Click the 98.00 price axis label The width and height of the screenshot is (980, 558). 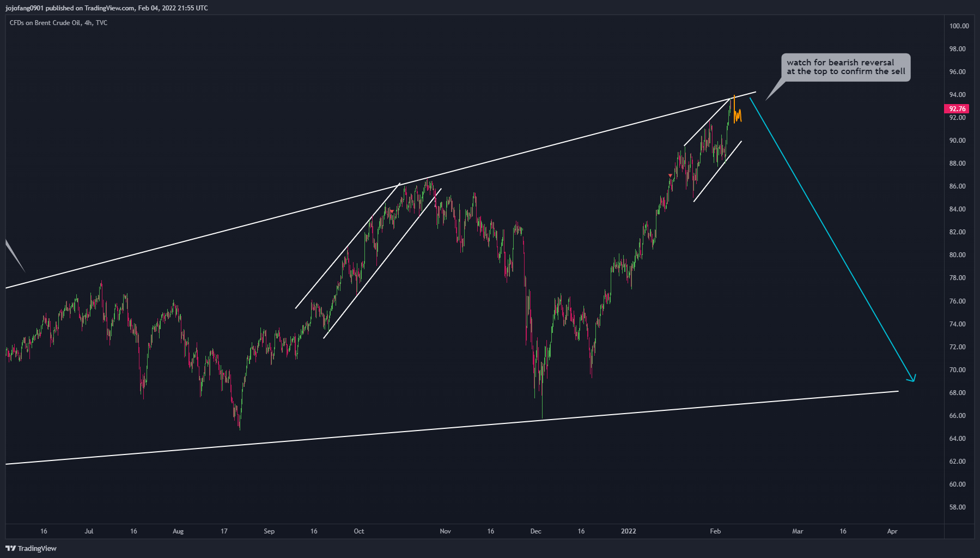point(957,49)
